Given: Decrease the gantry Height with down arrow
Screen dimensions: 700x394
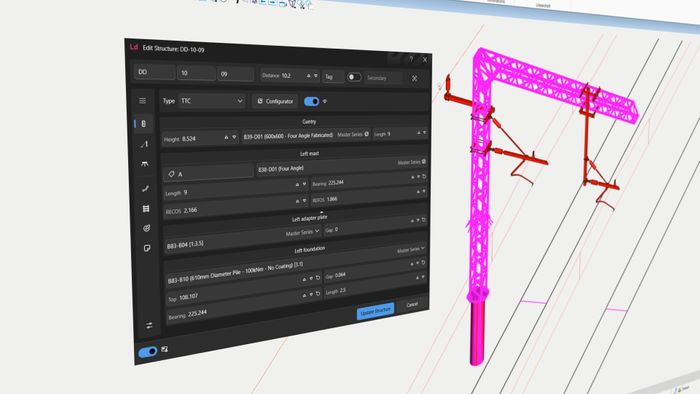Looking at the screenshot, I should pyautogui.click(x=234, y=137).
